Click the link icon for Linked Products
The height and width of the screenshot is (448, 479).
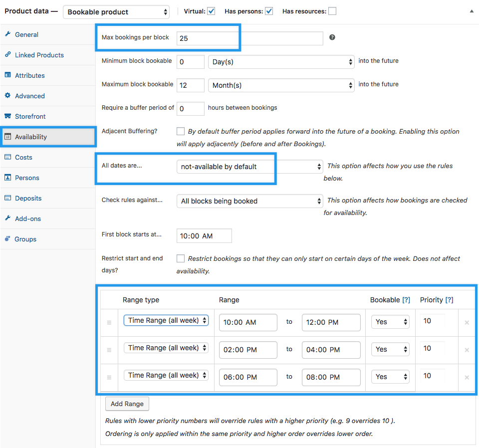7,55
